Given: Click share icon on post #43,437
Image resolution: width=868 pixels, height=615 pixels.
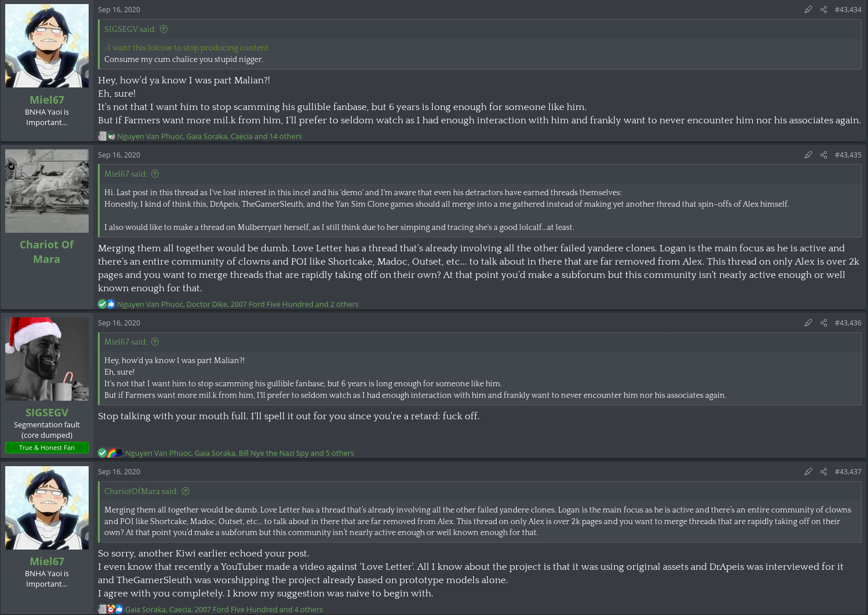Looking at the screenshot, I should 823,472.
